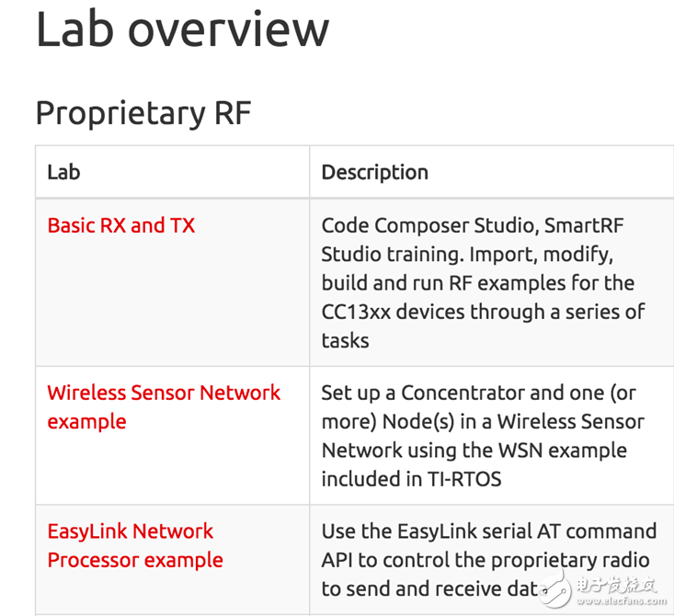This screenshot has height=616, width=674.
Task: Click the Lab column header cell
Action: (64, 172)
